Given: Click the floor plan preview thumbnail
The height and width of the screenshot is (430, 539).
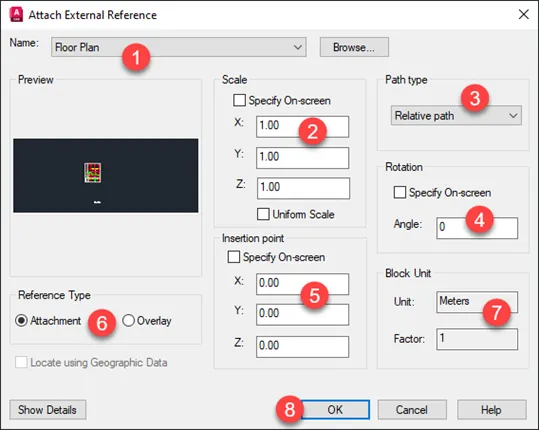Looking at the screenshot, I should [106, 175].
